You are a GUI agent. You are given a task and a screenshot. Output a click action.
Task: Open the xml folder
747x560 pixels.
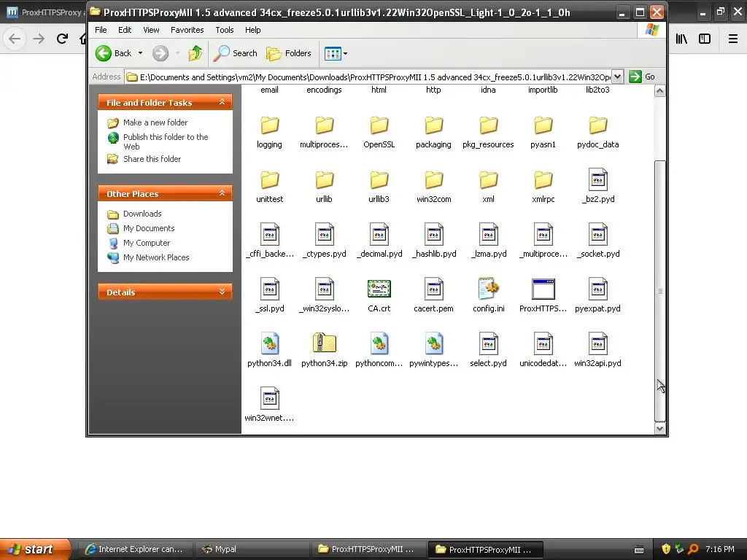488,187
